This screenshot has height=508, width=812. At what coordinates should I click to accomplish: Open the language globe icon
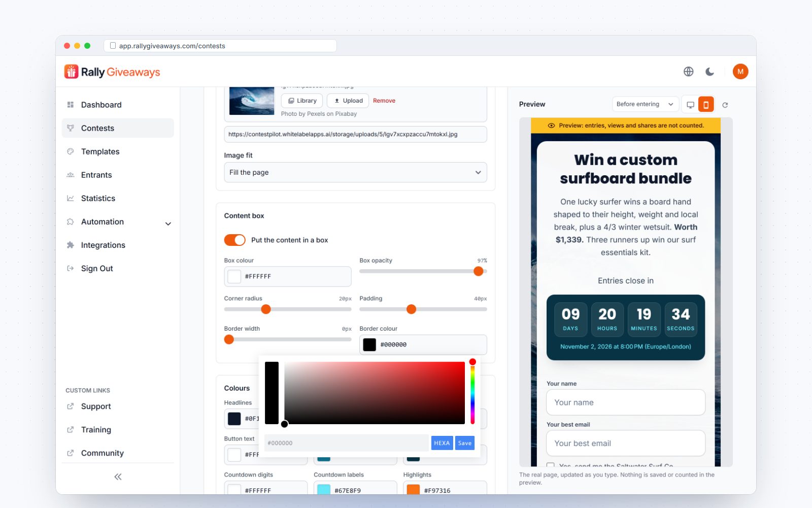coord(688,72)
